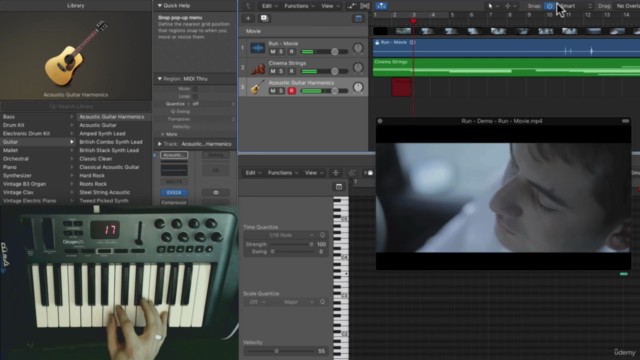Collapse the Quick Help section
Screen dimensions: 640x360
click(160, 6)
